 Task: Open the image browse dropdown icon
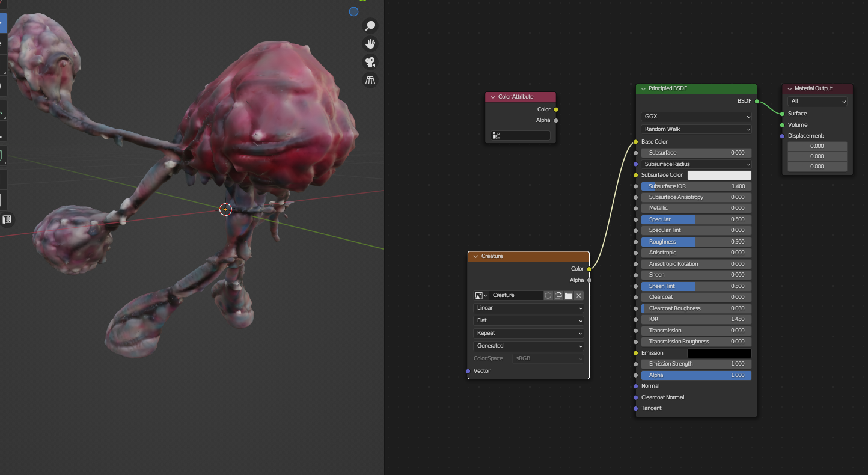481,295
